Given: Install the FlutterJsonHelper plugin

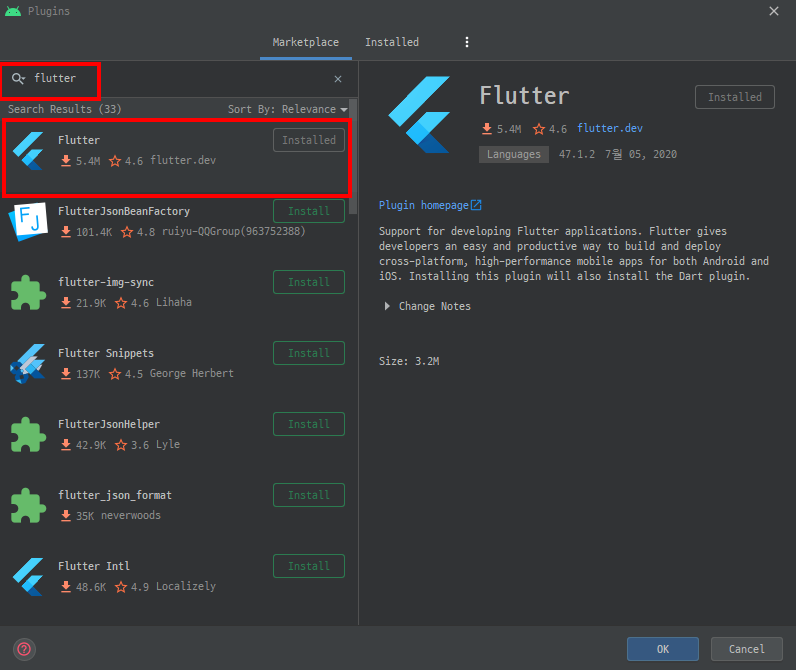Looking at the screenshot, I should pyautogui.click(x=309, y=424).
